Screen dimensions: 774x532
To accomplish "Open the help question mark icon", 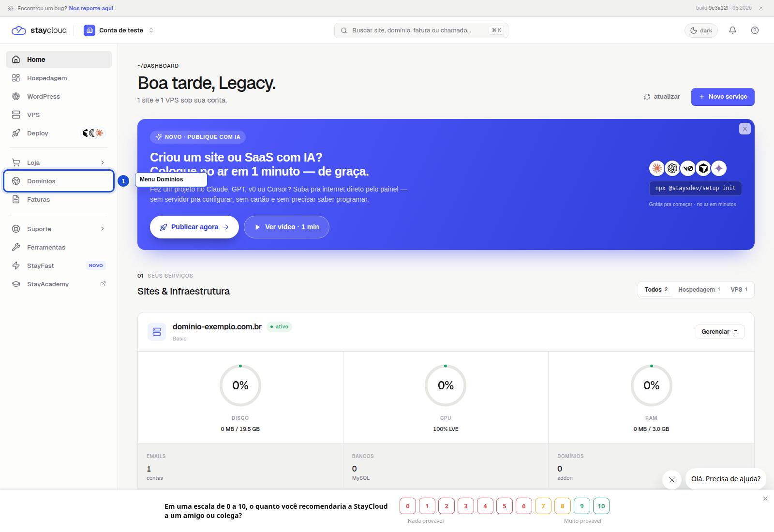I will (x=755, y=30).
